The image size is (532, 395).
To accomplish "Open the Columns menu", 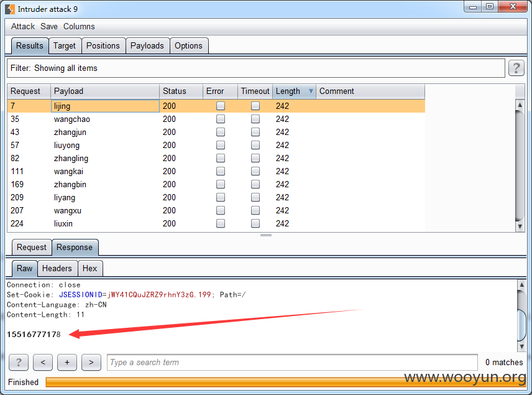I will click(x=79, y=27).
